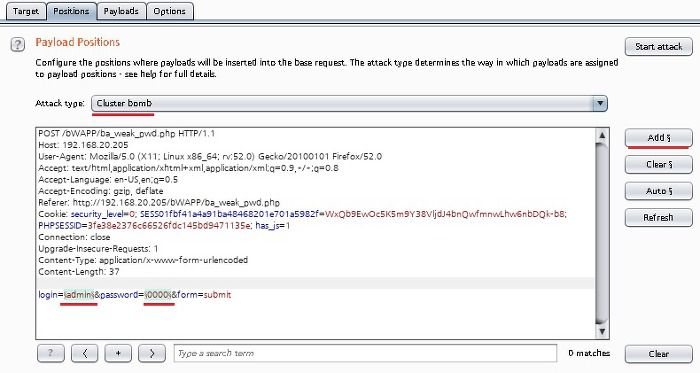This screenshot has height=373, width=700.
Task: Click the Add § button
Action: [658, 138]
